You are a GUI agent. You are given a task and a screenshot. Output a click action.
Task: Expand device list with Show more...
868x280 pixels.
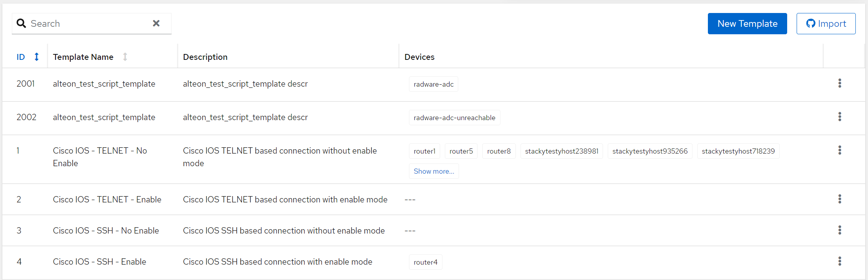pyautogui.click(x=434, y=171)
